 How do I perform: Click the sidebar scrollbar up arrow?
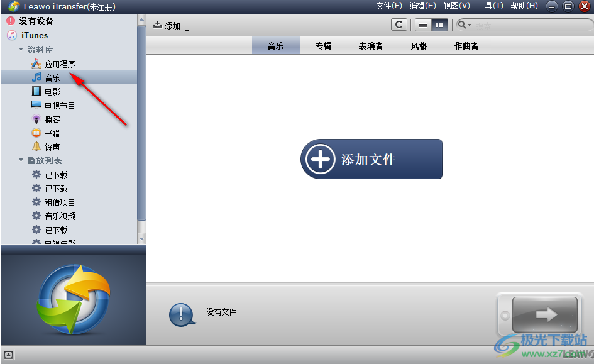coord(141,20)
